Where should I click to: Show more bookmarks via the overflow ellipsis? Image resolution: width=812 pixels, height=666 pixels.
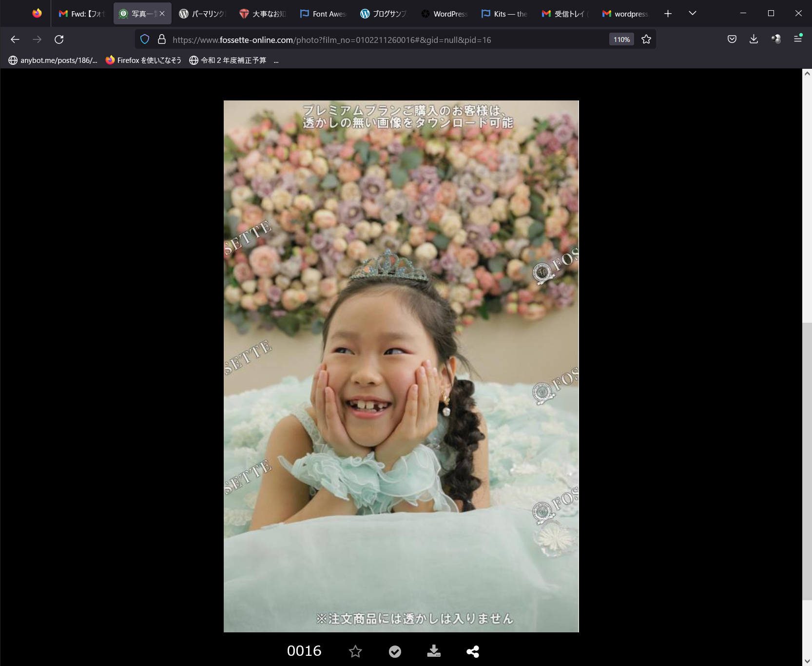276,60
